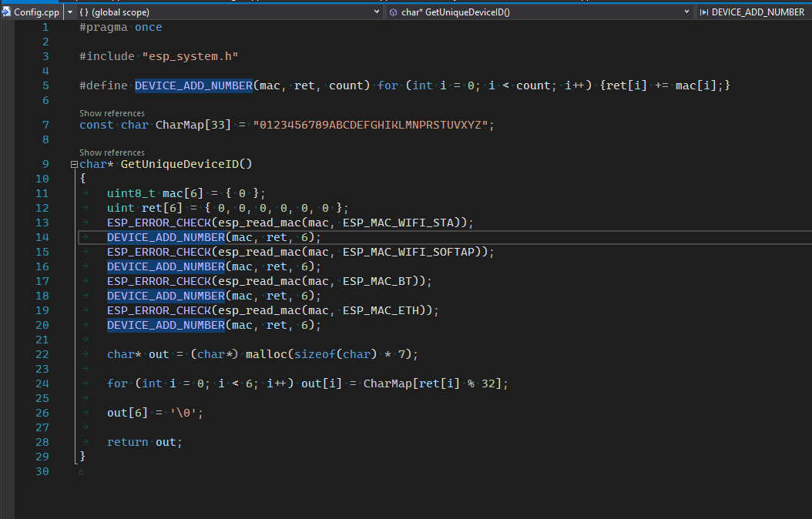Expand the global scope dropdown arrow

376,12
